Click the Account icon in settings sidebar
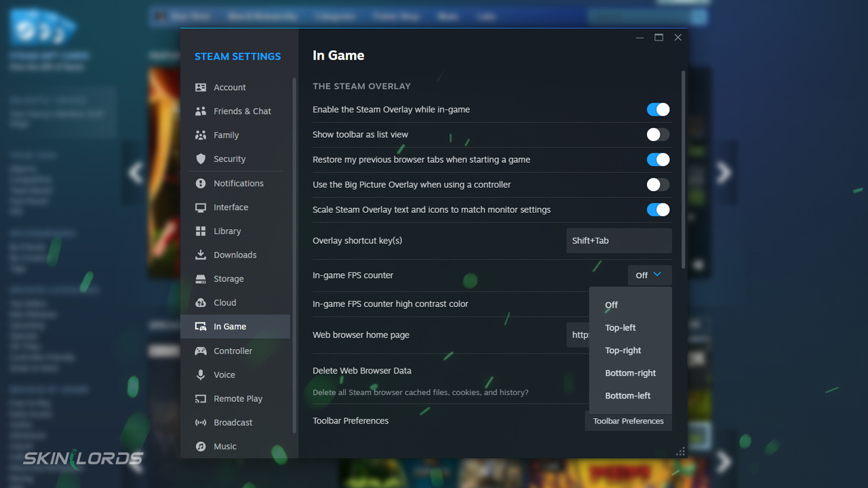 [x=201, y=87]
